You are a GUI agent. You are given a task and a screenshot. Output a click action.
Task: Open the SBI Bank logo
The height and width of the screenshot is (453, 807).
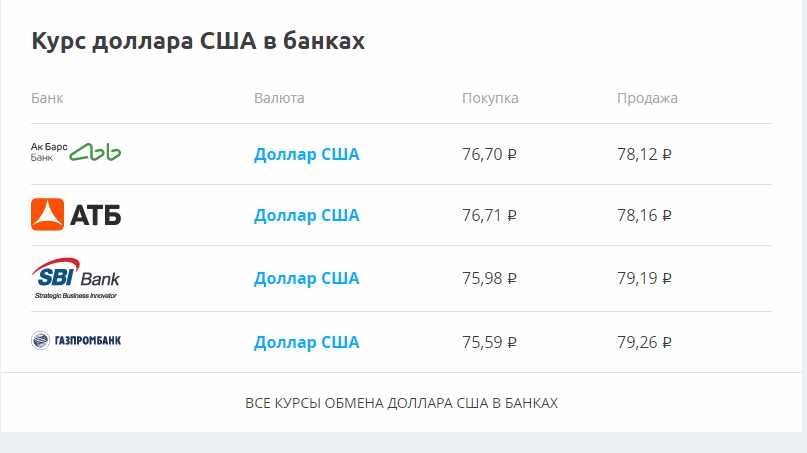pyautogui.click(x=76, y=278)
